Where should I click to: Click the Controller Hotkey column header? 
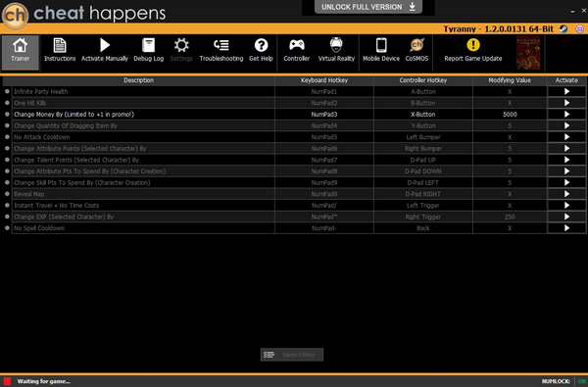point(423,80)
